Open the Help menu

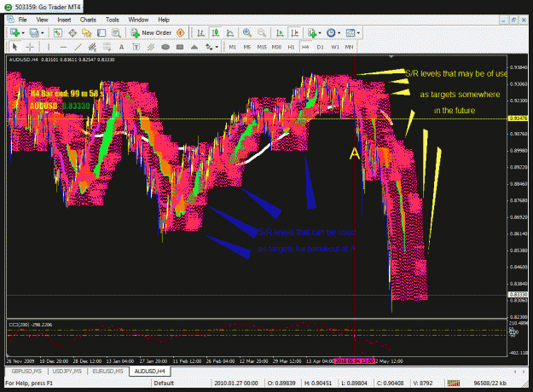point(164,20)
